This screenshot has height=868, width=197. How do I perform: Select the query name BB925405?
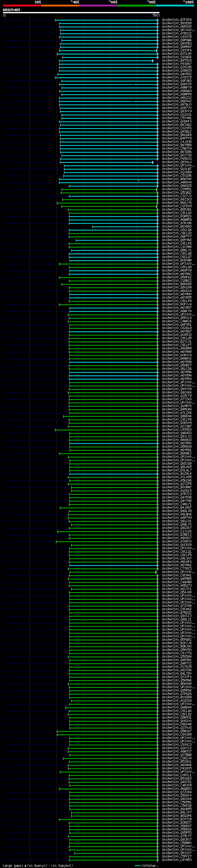tap(11, 10)
